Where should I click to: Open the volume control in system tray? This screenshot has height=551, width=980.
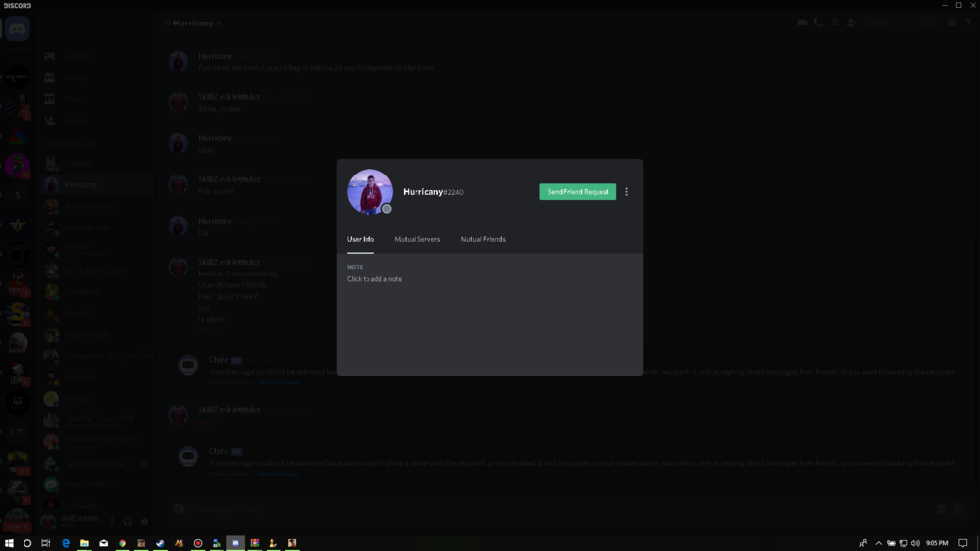(915, 543)
